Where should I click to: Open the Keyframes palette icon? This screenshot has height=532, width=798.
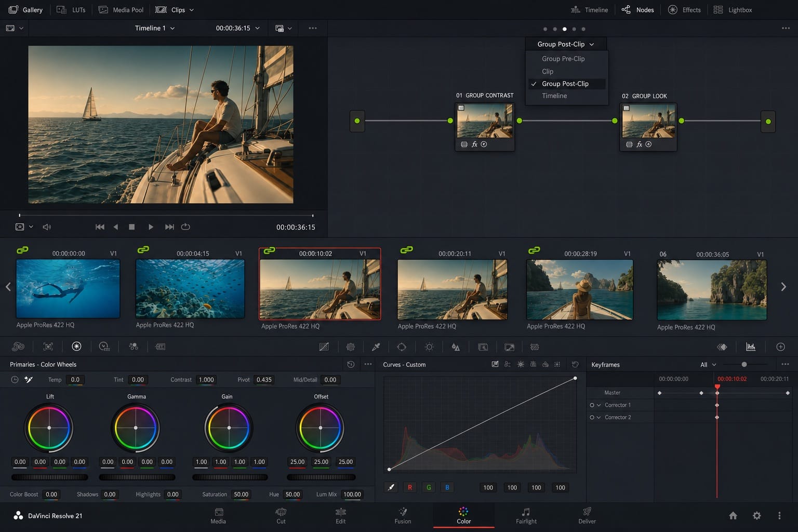click(722, 347)
